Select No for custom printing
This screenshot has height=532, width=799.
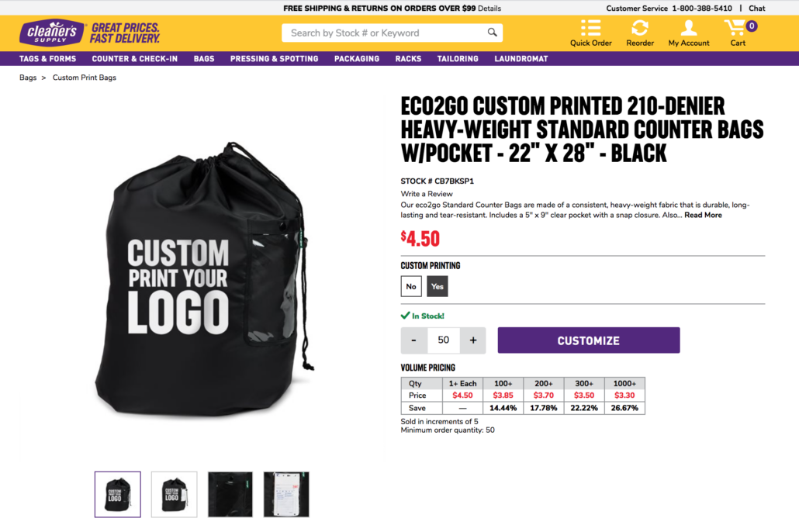(411, 286)
